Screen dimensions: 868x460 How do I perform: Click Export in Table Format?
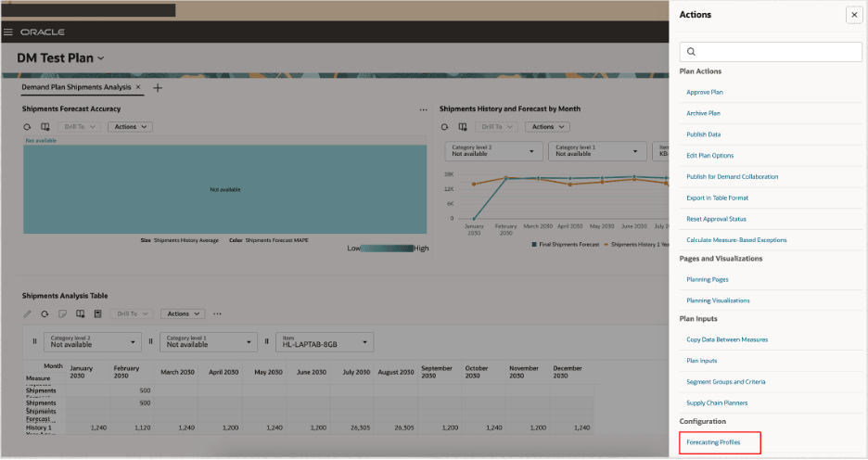click(718, 198)
